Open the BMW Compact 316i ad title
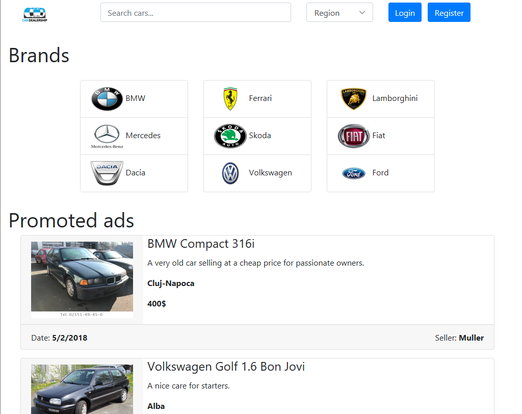The width and height of the screenshot is (522, 414). [x=201, y=244]
